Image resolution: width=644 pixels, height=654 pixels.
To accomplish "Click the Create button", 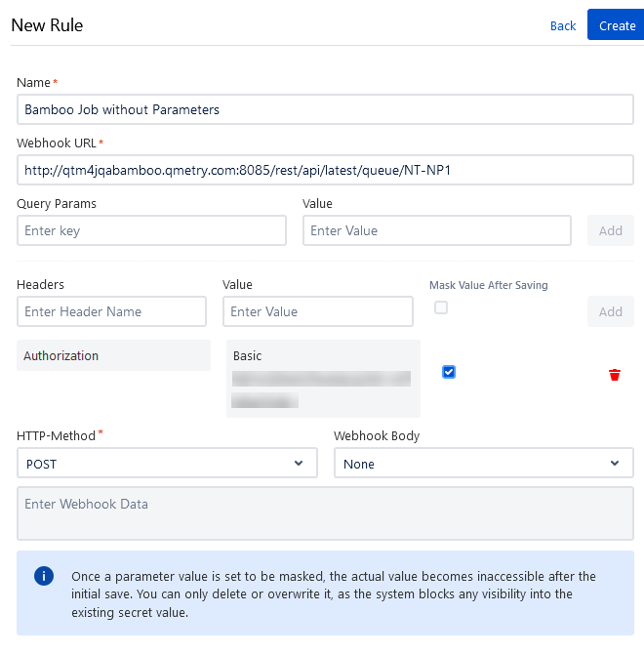I will coord(617,25).
